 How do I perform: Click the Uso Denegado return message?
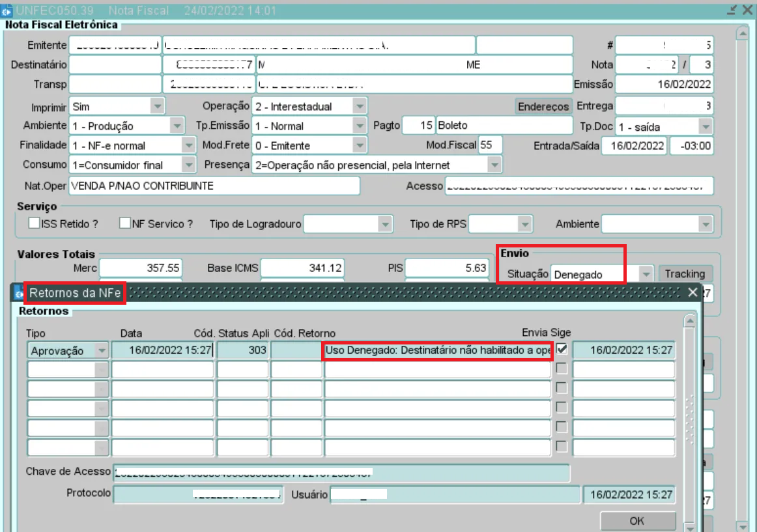(437, 350)
